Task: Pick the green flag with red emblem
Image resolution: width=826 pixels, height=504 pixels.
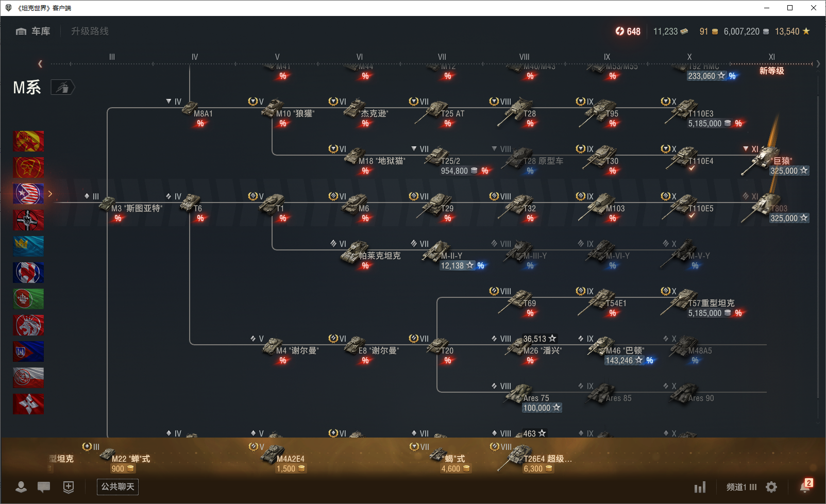Action: coord(28,299)
